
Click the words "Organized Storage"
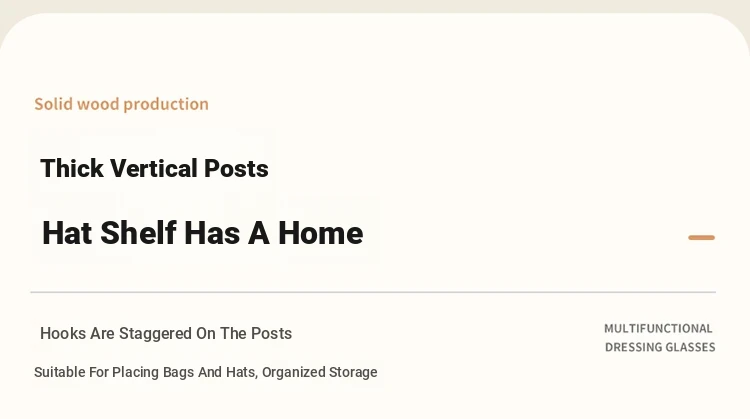(x=320, y=372)
